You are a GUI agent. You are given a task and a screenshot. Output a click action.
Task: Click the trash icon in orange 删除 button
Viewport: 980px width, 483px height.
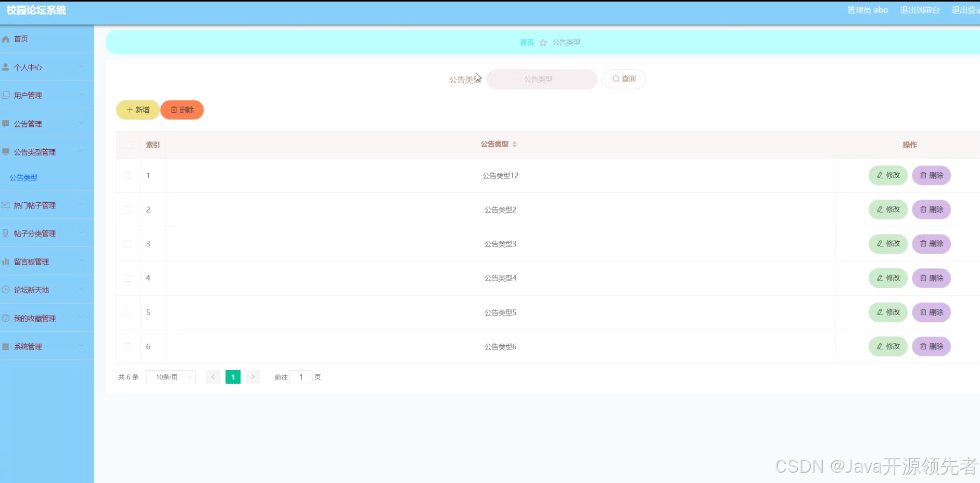(174, 110)
